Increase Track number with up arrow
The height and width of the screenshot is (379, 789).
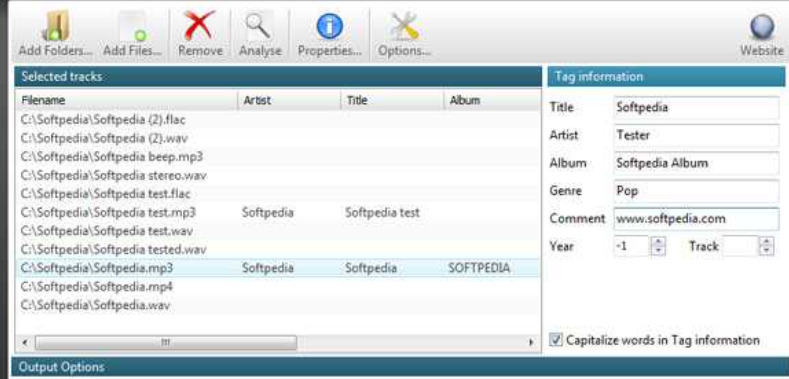tap(766, 242)
